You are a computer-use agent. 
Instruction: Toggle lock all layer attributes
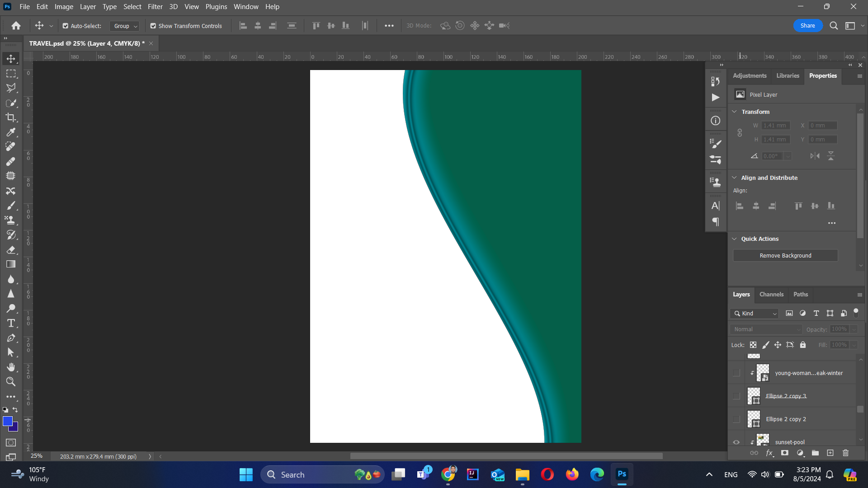click(803, 345)
